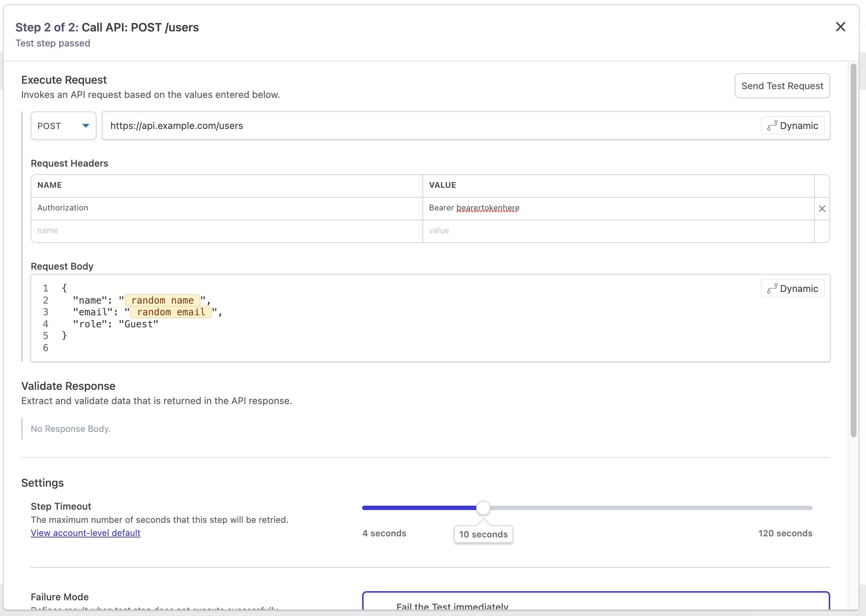This screenshot has height=616, width=866.
Task: Delete the Authorization header row
Action: pyautogui.click(x=822, y=208)
